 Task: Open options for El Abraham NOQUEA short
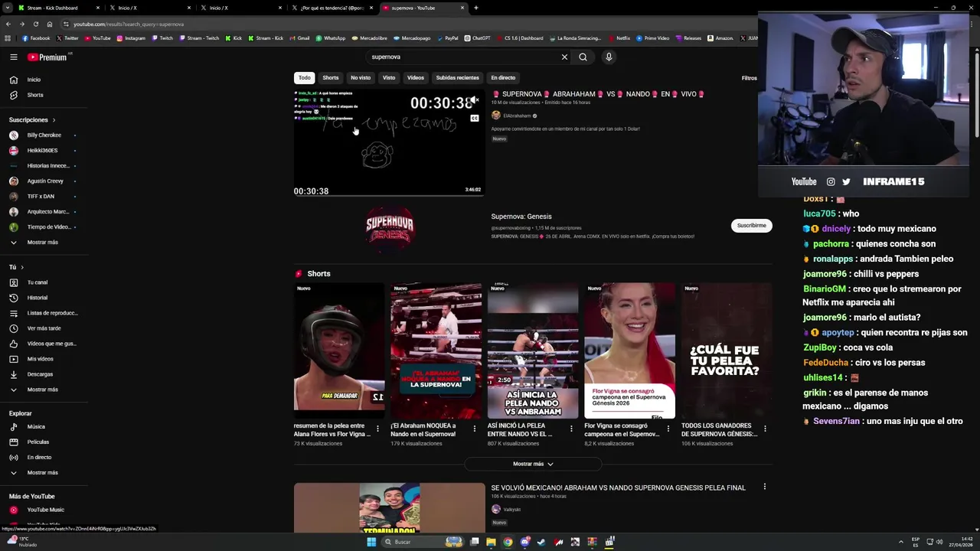[474, 429]
